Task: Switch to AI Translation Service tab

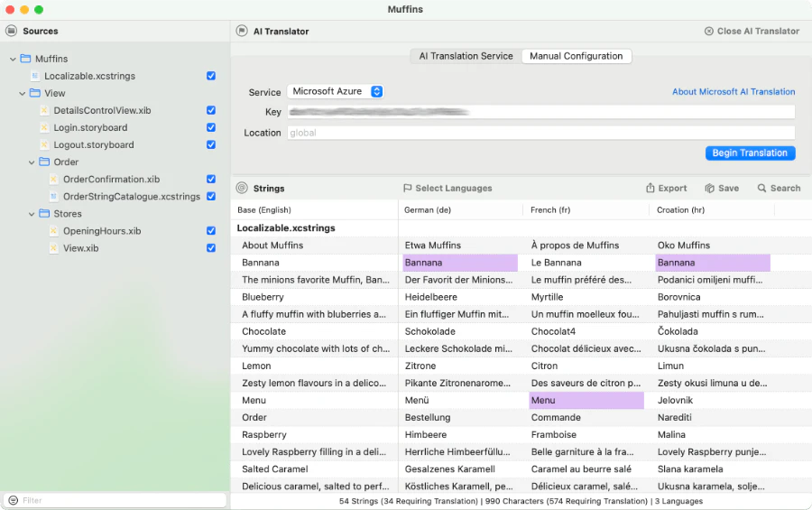Action: click(466, 56)
